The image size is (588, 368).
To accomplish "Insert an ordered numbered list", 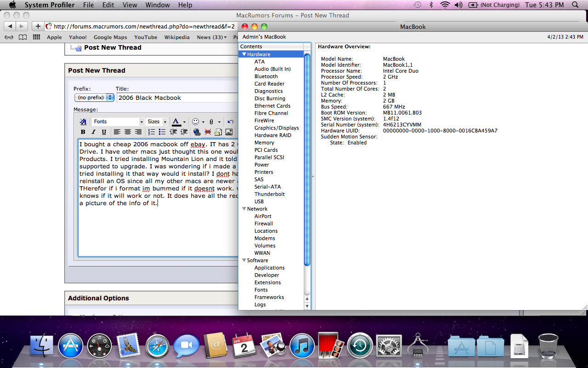I will click(152, 132).
